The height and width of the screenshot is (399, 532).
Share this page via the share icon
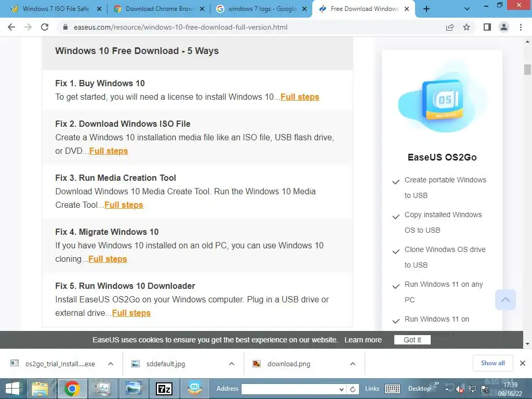coord(450,27)
